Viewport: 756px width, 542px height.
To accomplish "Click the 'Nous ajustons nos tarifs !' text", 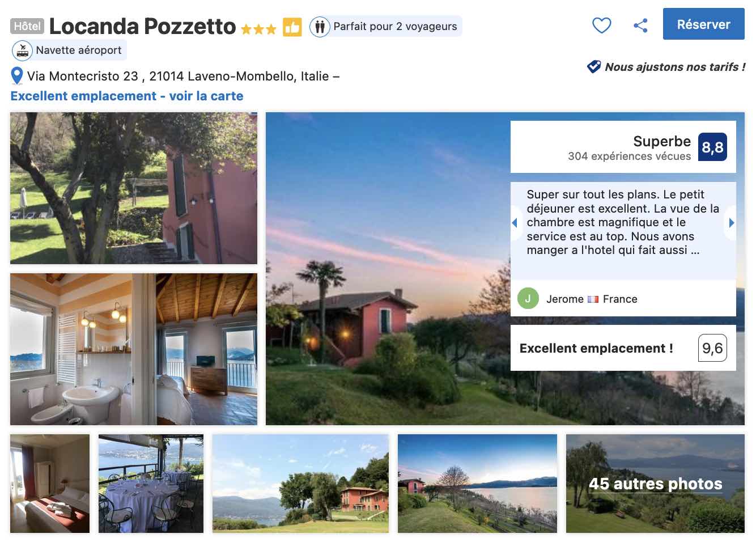I will 675,67.
